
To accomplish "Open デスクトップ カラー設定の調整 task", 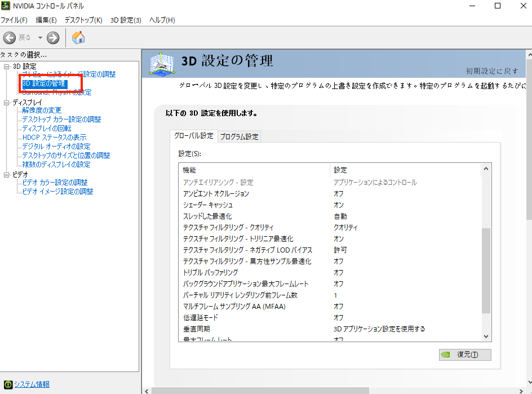I will pos(61,119).
